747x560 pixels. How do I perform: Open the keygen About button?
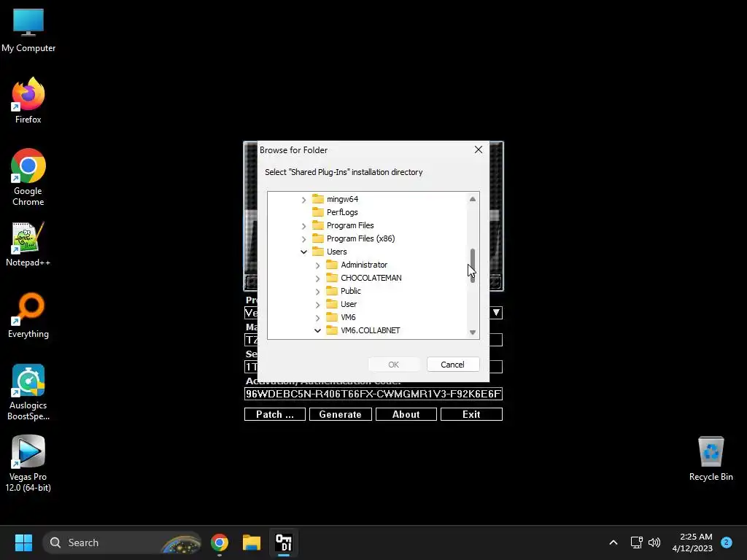point(406,414)
